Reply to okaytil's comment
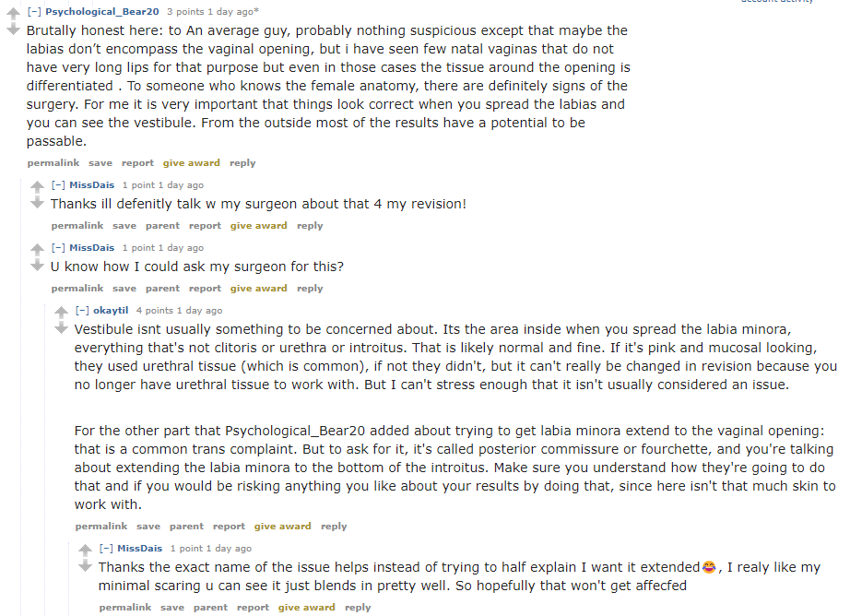The width and height of the screenshot is (850, 616). (334, 526)
